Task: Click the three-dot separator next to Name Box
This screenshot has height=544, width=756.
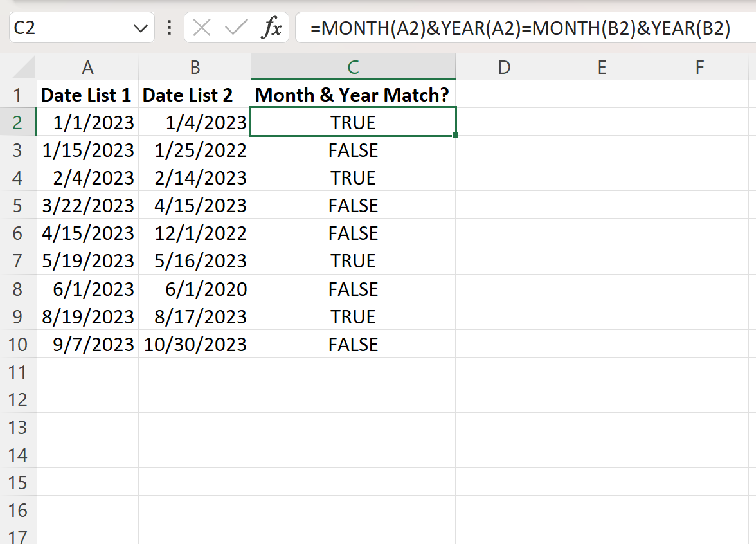Action: tap(170, 28)
